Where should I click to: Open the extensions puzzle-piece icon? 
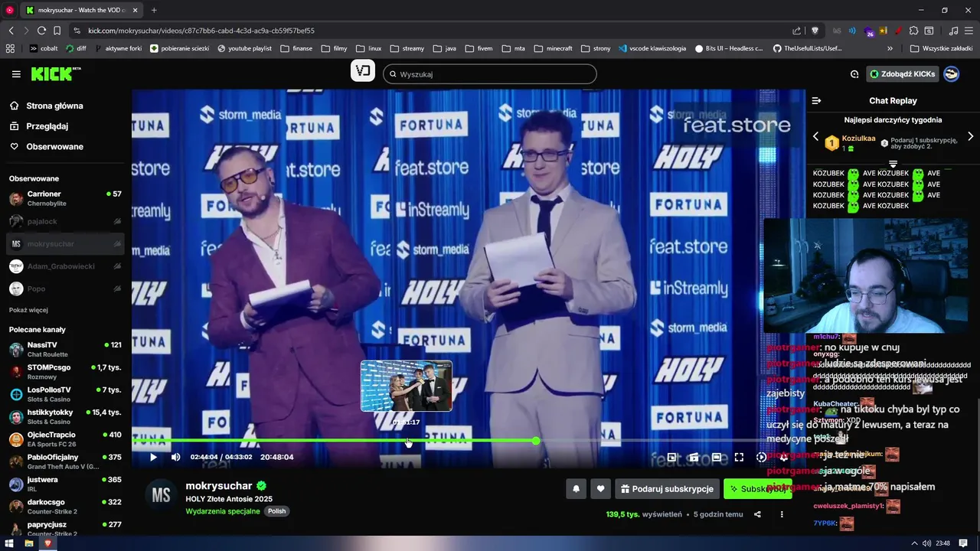pyautogui.click(x=914, y=31)
